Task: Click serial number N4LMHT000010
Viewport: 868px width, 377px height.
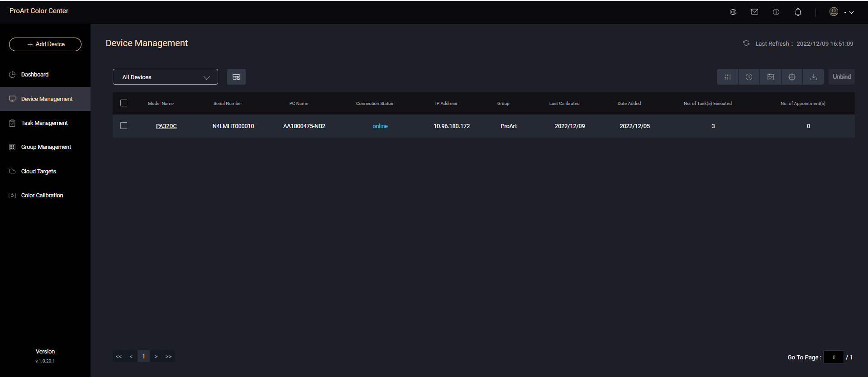Action: point(233,126)
